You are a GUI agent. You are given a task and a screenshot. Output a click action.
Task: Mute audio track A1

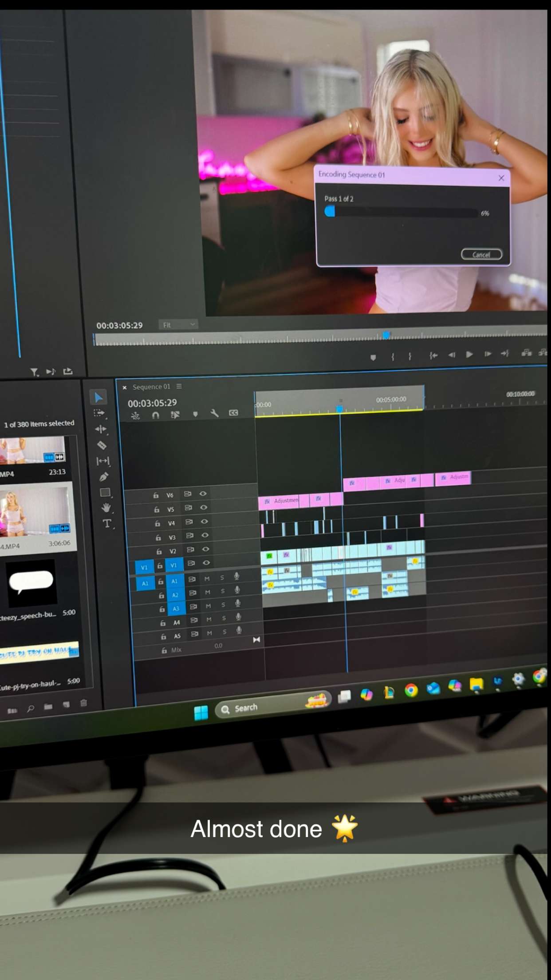207,579
